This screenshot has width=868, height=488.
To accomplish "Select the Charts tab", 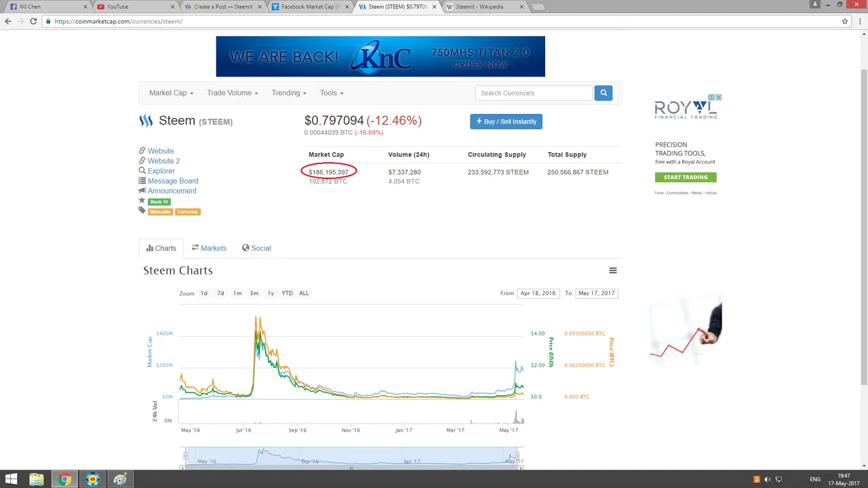I will [x=161, y=248].
